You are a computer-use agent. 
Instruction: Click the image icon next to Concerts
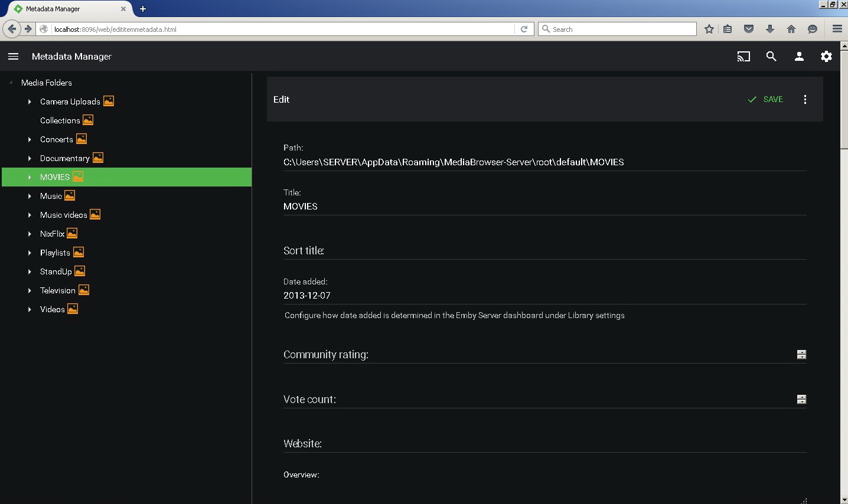81,139
